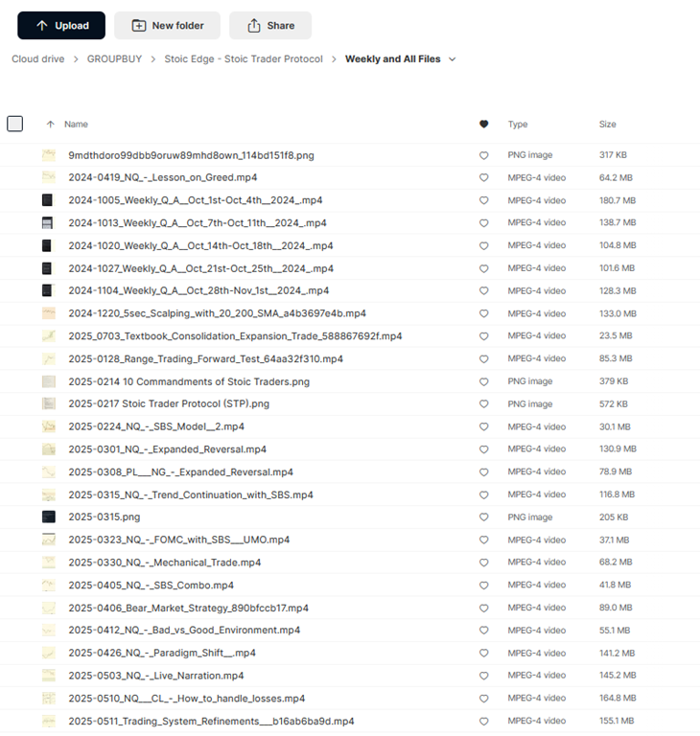Click file icon for 2025-0503_NQ_-_Live_Narration.mp4

pyautogui.click(x=48, y=676)
